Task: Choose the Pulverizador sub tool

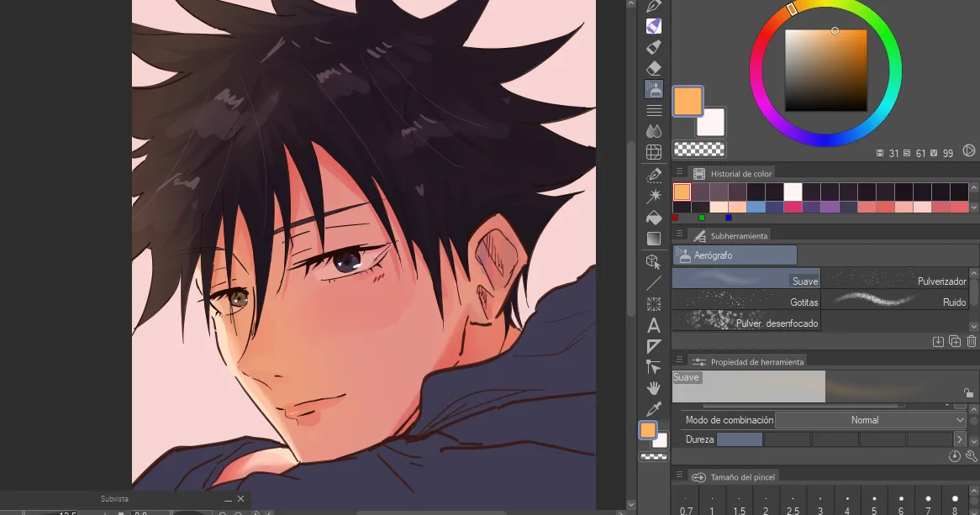Action: tap(895, 279)
